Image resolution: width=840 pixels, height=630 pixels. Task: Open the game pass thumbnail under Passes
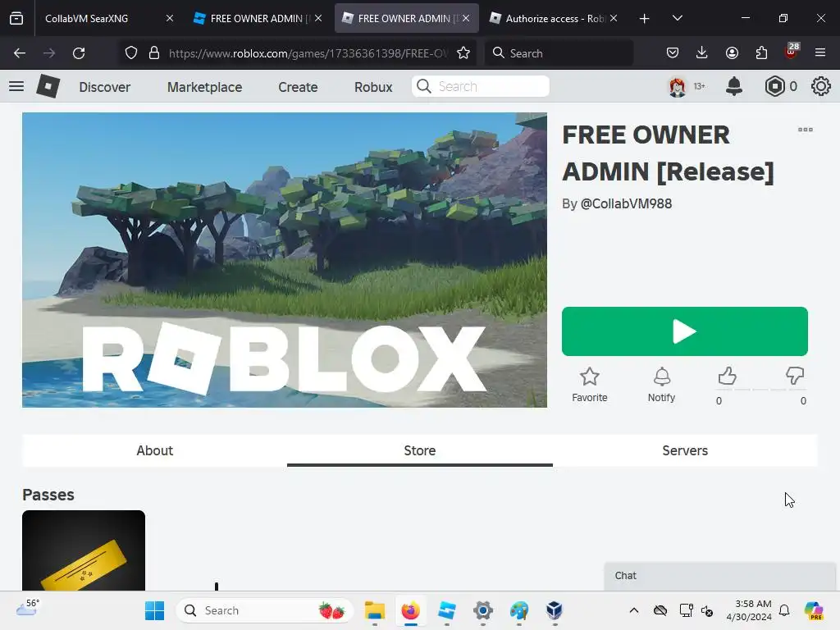tap(84, 550)
